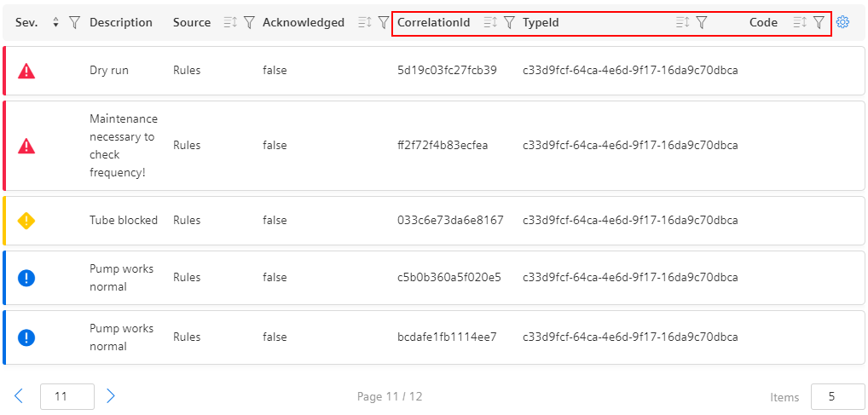Sort by the Source column
The image size is (868, 415).
click(230, 23)
